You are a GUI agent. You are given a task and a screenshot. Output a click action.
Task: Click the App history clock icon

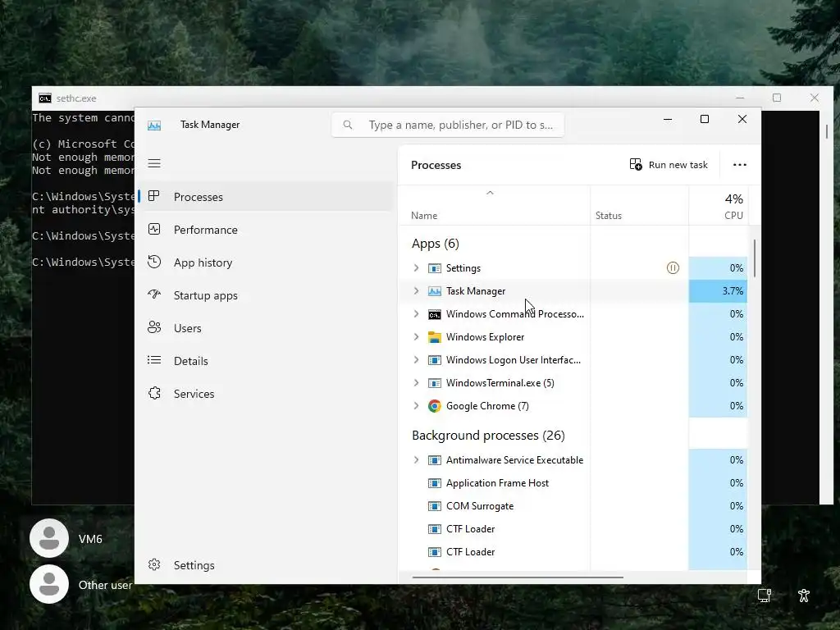[x=154, y=262]
